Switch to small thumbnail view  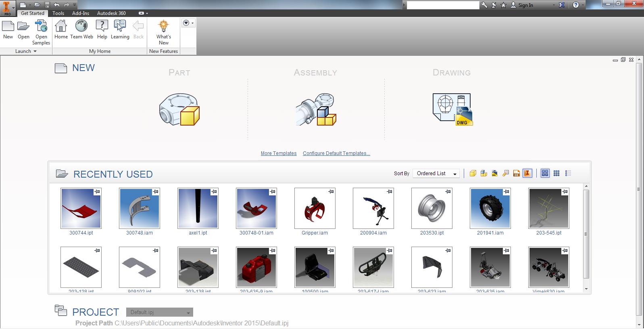pyautogui.click(x=556, y=173)
